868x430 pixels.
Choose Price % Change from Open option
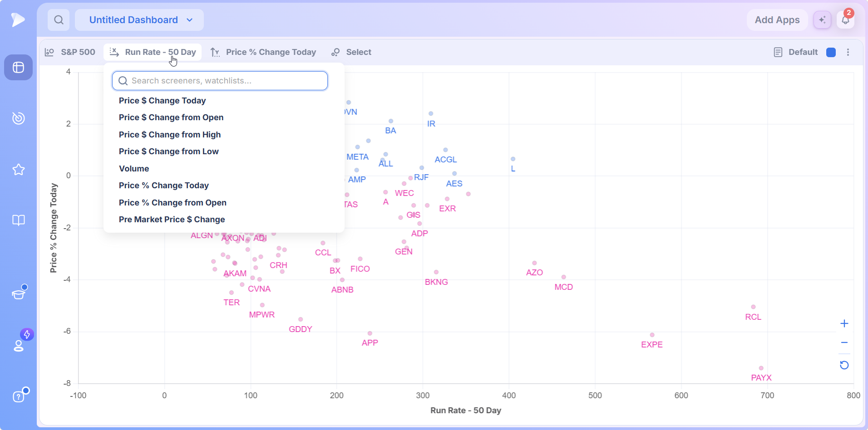pyautogui.click(x=173, y=203)
